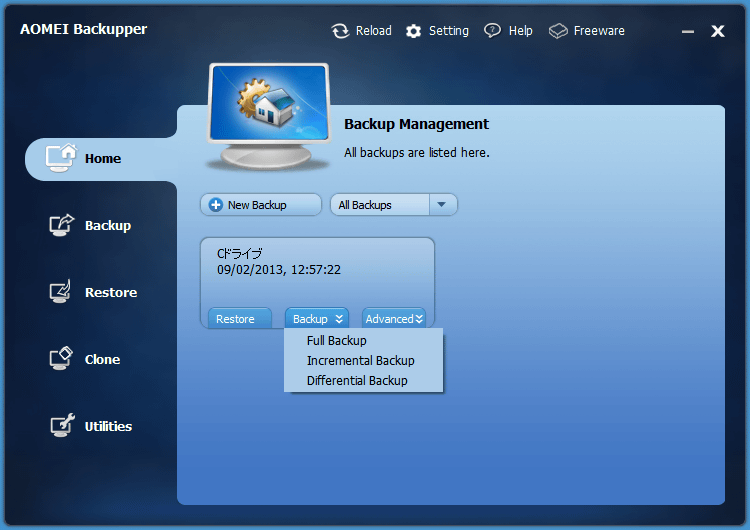Click the Reload circular arrows icon
Screen dimensions: 750x530
(x=340, y=31)
